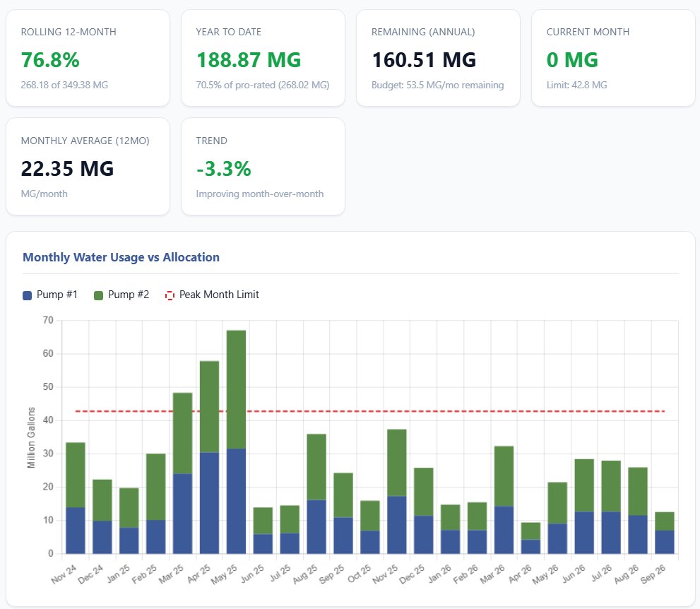Image resolution: width=700 pixels, height=609 pixels.
Task: Click the Mar 26 bar's green segment
Action: (x=504, y=476)
